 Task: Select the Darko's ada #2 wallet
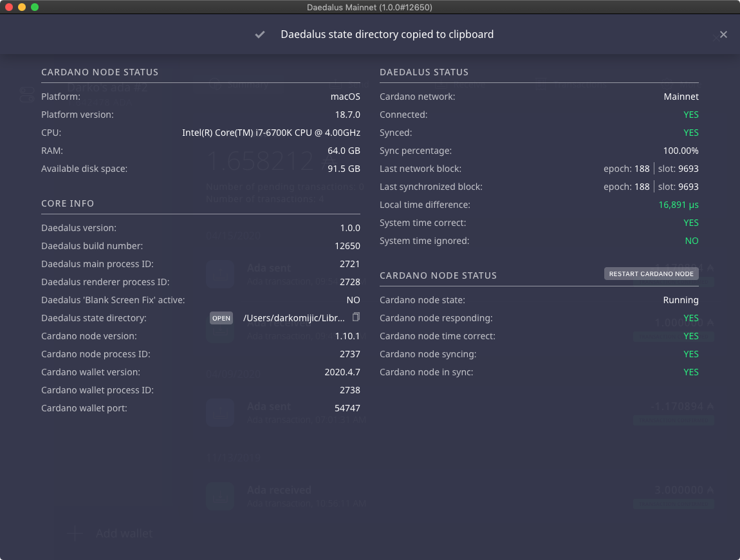click(107, 88)
